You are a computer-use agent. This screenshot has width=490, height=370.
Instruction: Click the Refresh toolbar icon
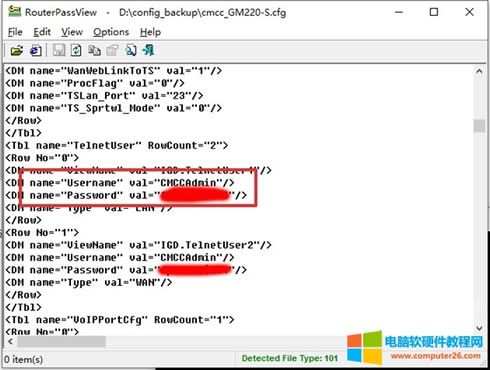tap(76, 51)
